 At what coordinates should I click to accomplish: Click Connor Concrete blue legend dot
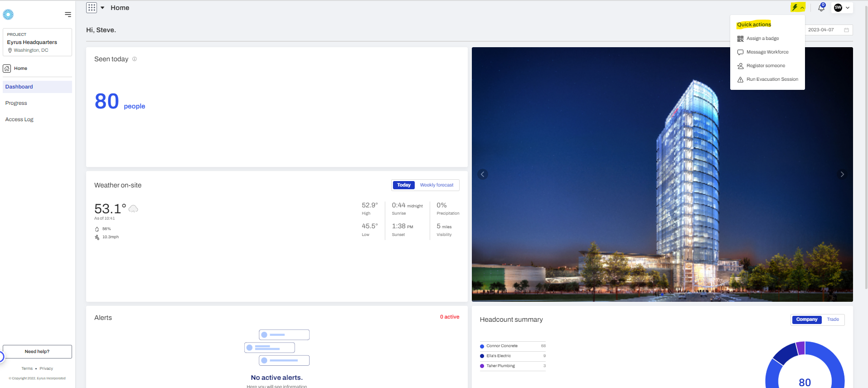482,346
